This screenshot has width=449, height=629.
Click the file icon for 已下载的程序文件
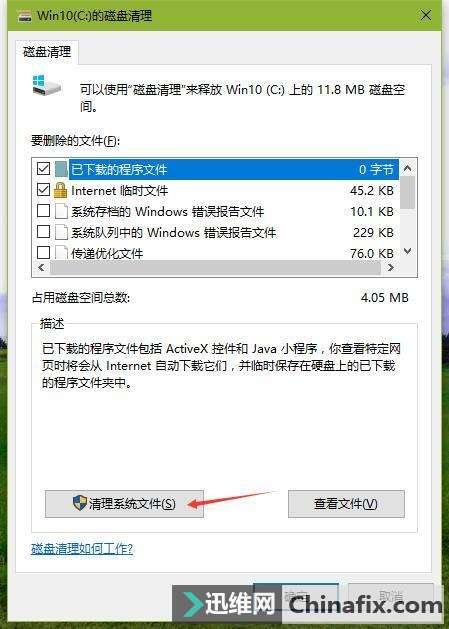coord(61,169)
